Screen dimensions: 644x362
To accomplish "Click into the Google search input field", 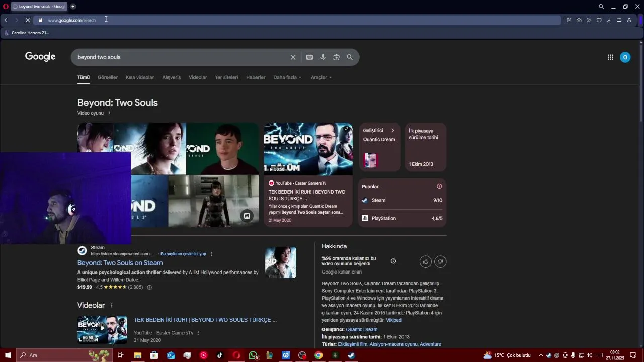I will [181, 57].
